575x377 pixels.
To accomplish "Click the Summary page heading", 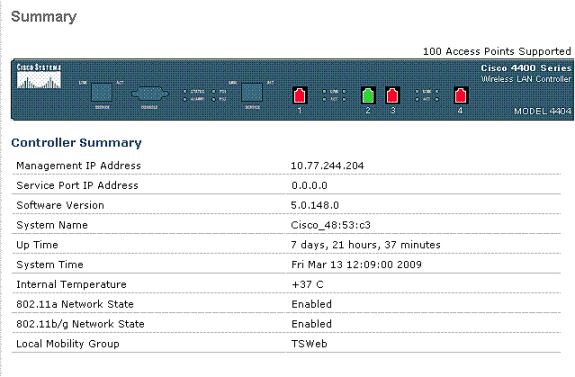I will (44, 17).
